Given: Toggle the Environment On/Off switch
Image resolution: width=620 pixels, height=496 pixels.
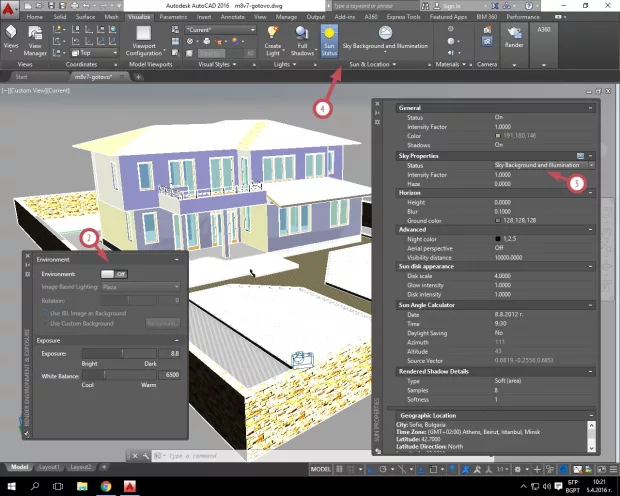Looking at the screenshot, I should [114, 273].
